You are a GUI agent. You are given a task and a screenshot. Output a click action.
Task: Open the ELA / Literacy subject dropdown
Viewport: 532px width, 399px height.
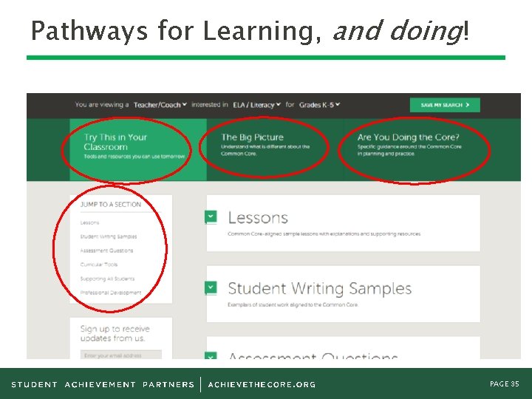[256, 105]
